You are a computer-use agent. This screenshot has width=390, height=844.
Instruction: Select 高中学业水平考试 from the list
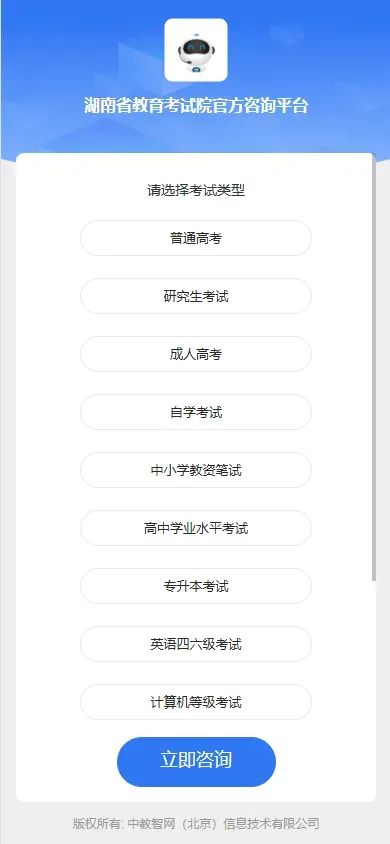196,529
